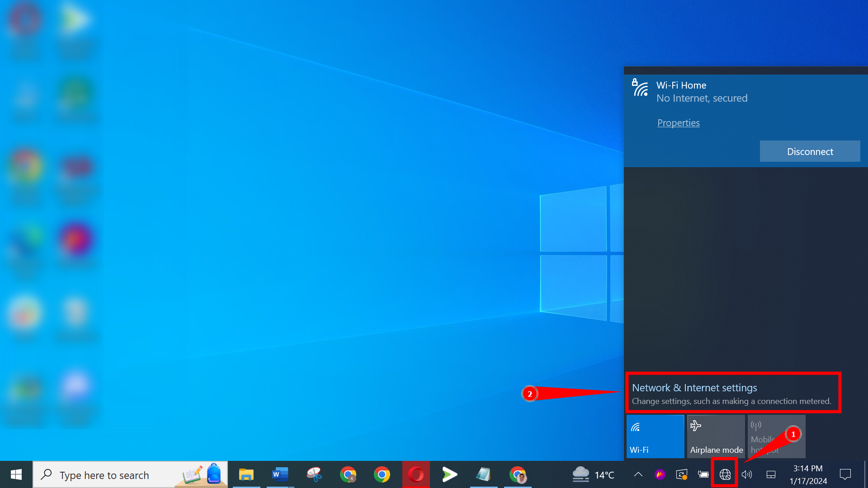Open Opera browser from the taskbar

tap(416, 474)
